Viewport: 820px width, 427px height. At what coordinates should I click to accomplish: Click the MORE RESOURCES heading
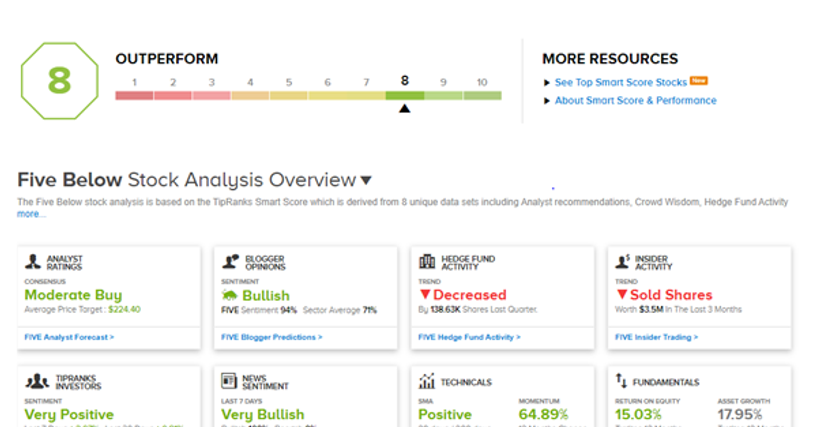[610, 59]
